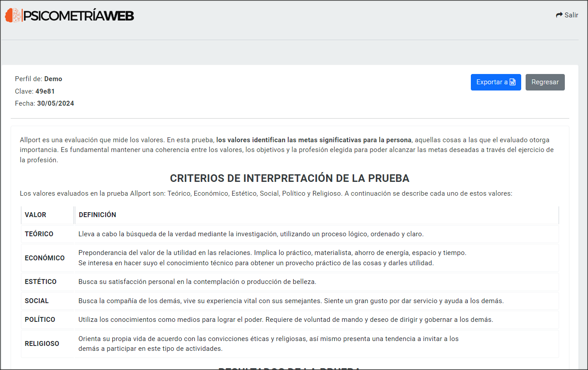The width and height of the screenshot is (588, 370).
Task: Click the bold text about metas significativas
Action: click(314, 140)
